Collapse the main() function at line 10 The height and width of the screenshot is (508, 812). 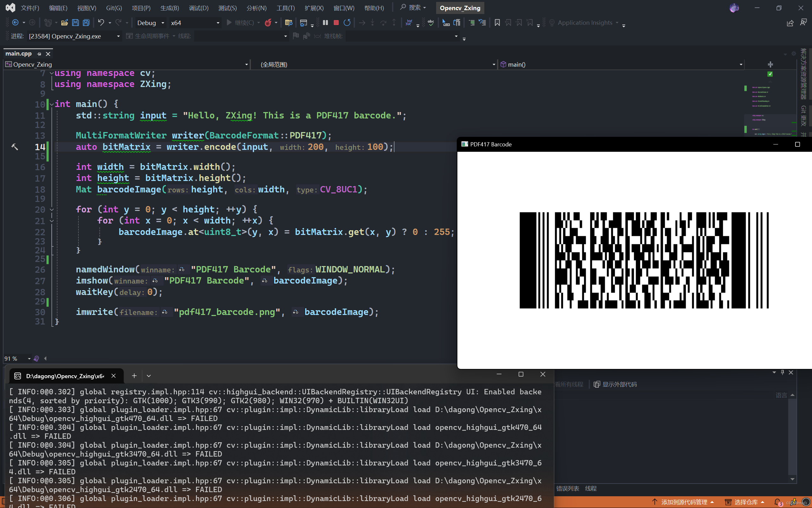[x=52, y=104]
